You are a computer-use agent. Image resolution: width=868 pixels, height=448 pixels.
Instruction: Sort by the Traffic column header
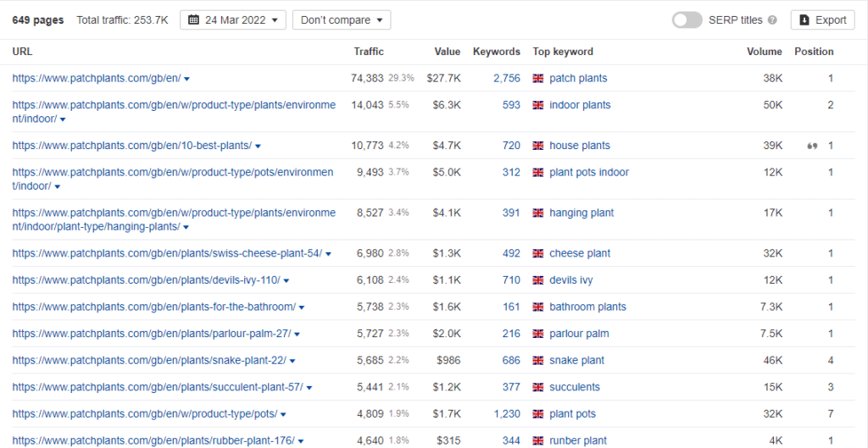[369, 52]
